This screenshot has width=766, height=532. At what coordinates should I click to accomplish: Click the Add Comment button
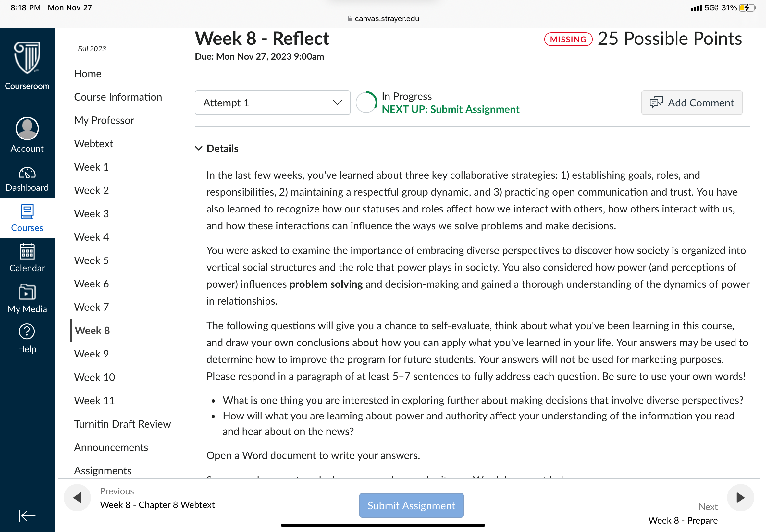pos(692,103)
